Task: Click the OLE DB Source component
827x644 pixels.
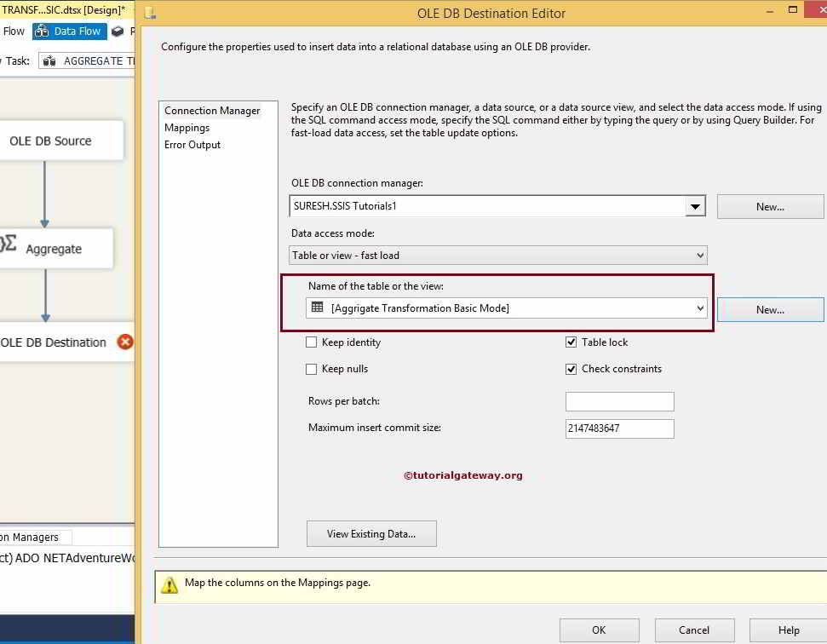Action: (51, 140)
